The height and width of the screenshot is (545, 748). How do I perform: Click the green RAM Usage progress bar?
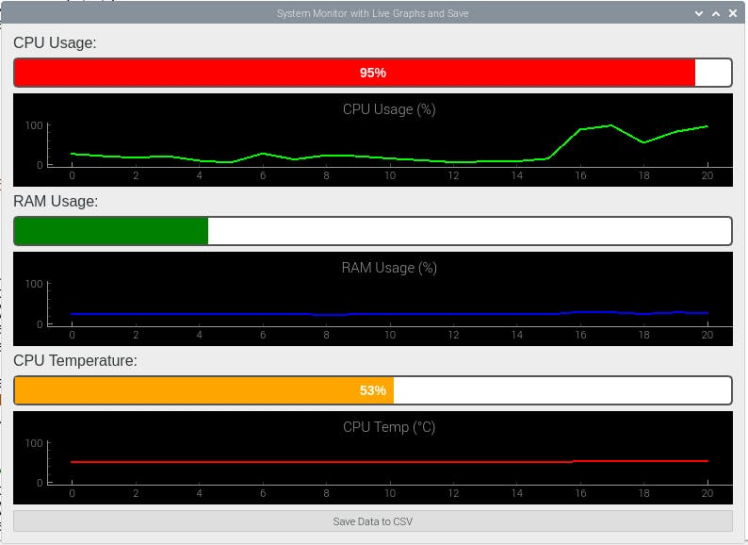click(373, 231)
